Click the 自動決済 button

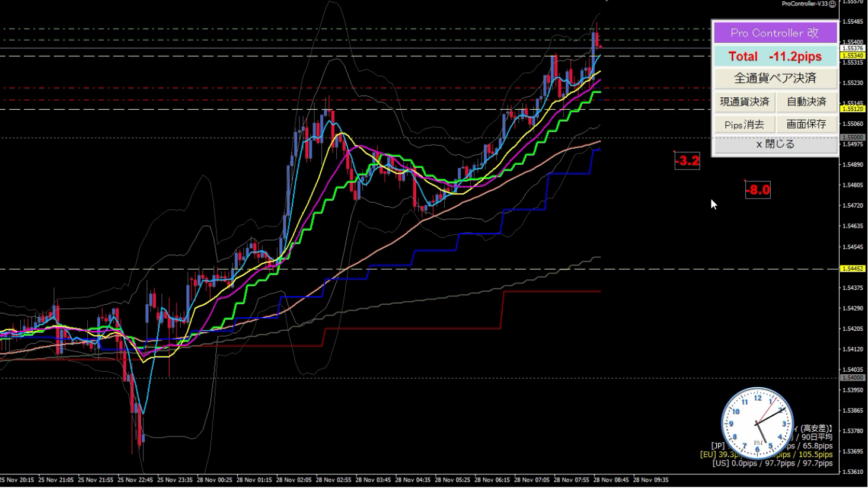806,101
